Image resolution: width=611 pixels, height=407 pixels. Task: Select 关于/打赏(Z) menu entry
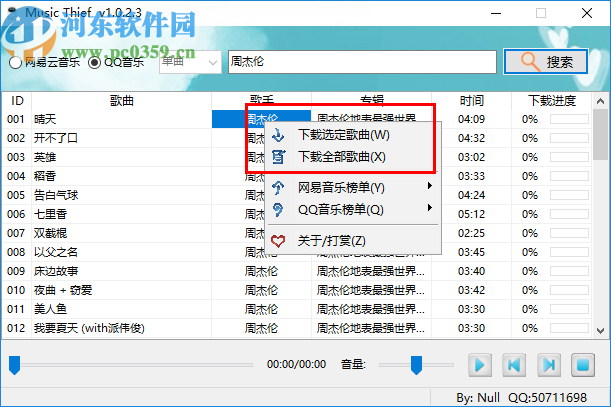[353, 241]
